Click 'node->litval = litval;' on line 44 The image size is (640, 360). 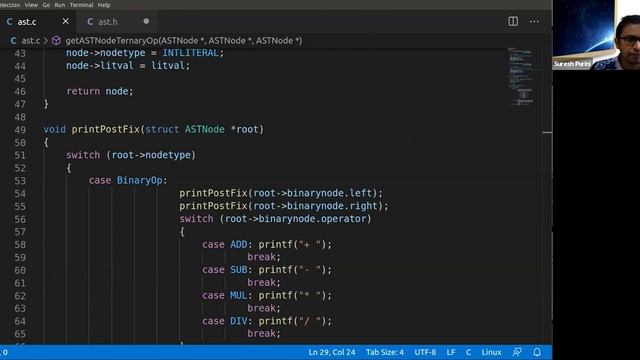point(128,66)
